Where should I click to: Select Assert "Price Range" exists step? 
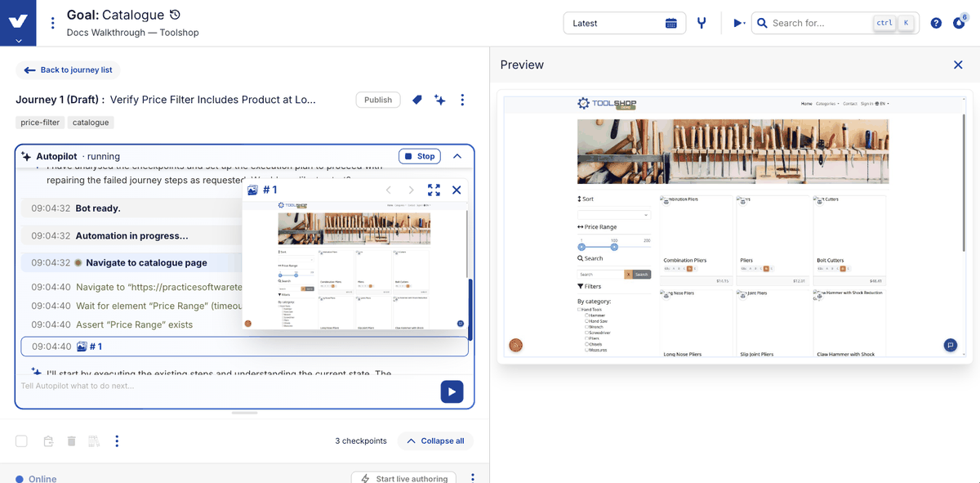point(134,324)
